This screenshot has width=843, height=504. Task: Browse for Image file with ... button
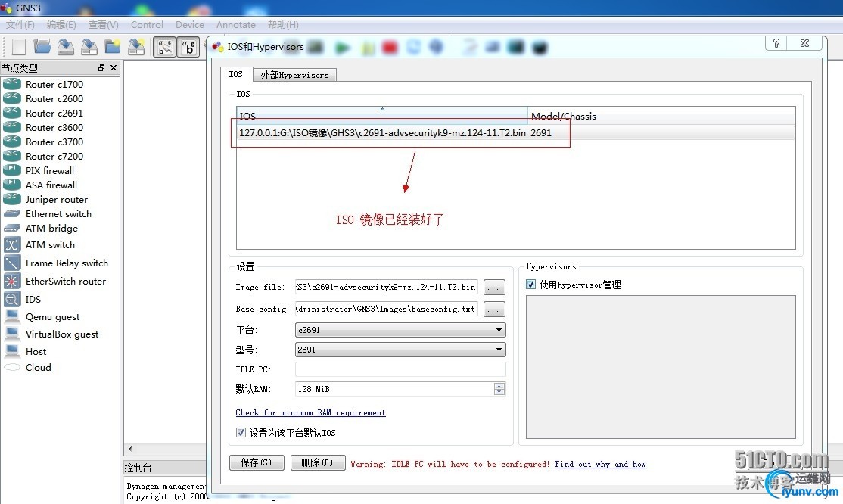point(494,288)
